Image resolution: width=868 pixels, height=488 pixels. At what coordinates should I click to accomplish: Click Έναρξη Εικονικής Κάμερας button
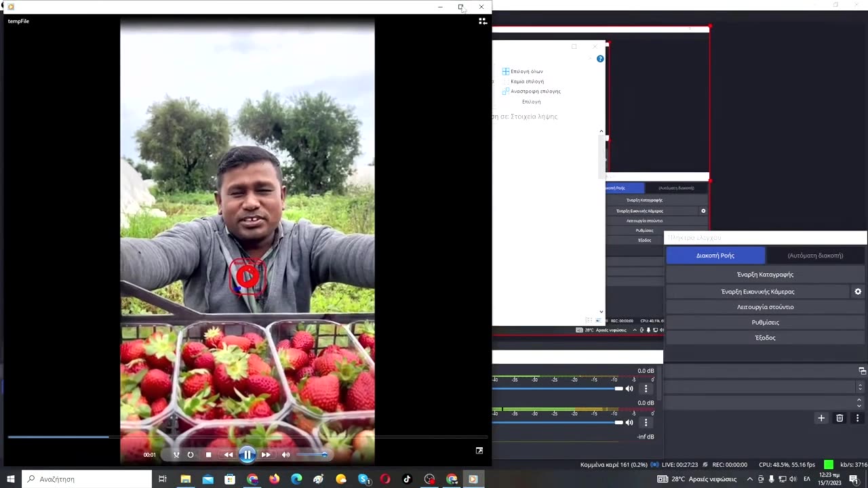point(757,291)
